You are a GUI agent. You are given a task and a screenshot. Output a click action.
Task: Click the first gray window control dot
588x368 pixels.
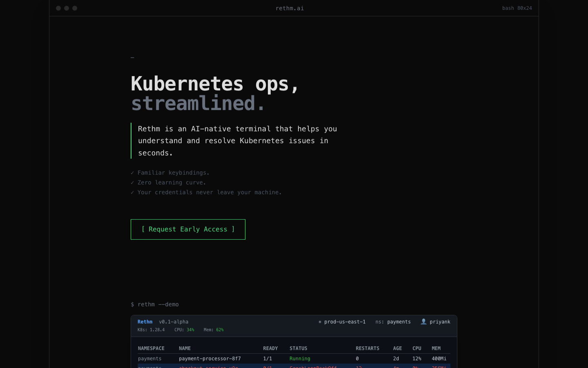click(x=58, y=8)
